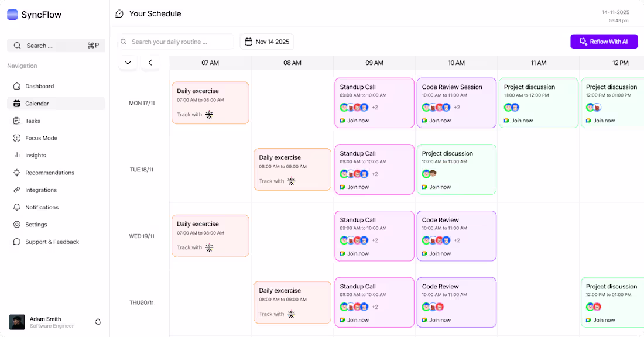Go to previous hours with left chevron

point(150,63)
